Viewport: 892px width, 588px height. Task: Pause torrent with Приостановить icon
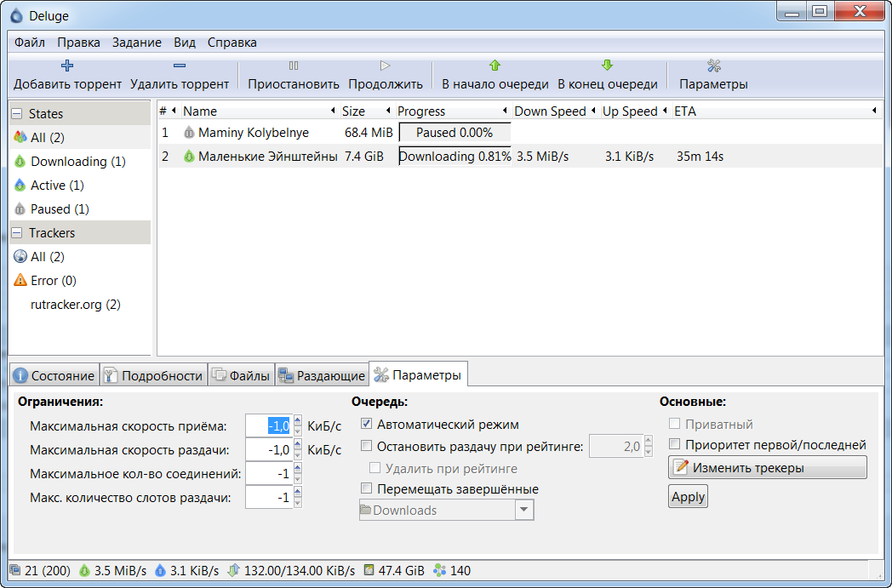click(x=294, y=66)
